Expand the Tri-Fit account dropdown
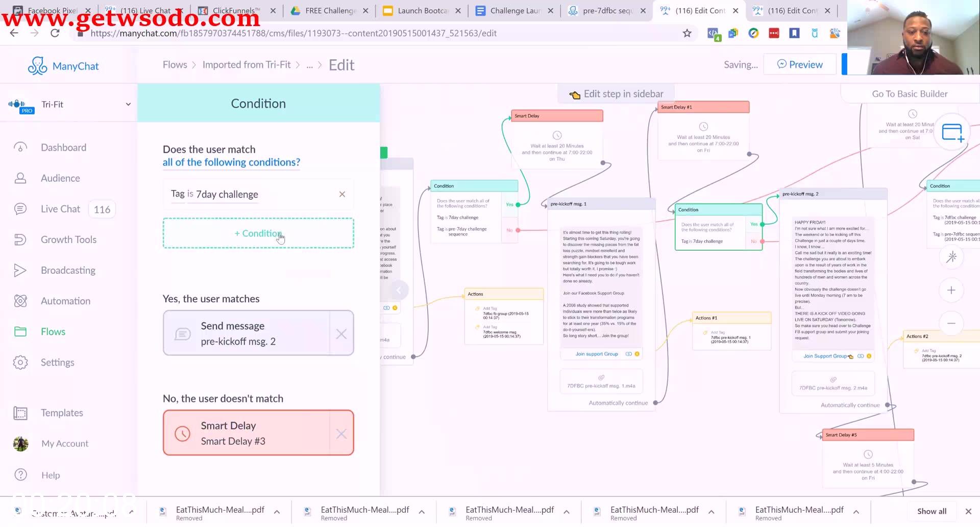The image size is (980, 527). coord(128,104)
